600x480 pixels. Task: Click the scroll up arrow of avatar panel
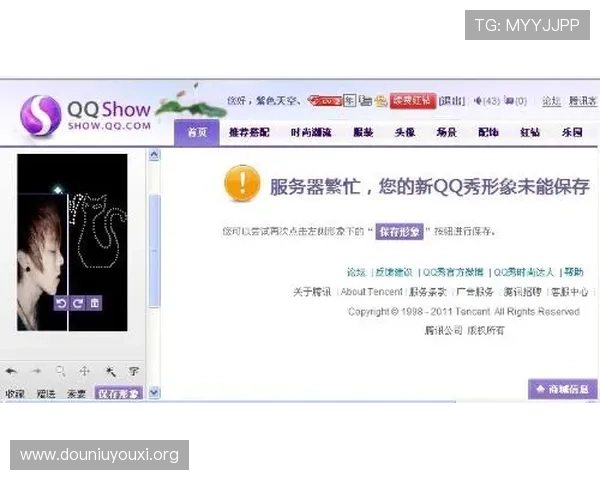154,155
